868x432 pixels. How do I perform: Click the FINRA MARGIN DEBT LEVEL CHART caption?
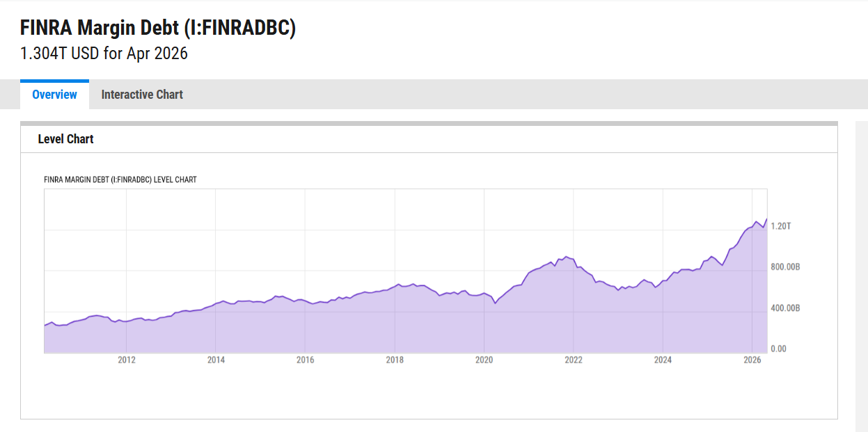click(120, 179)
